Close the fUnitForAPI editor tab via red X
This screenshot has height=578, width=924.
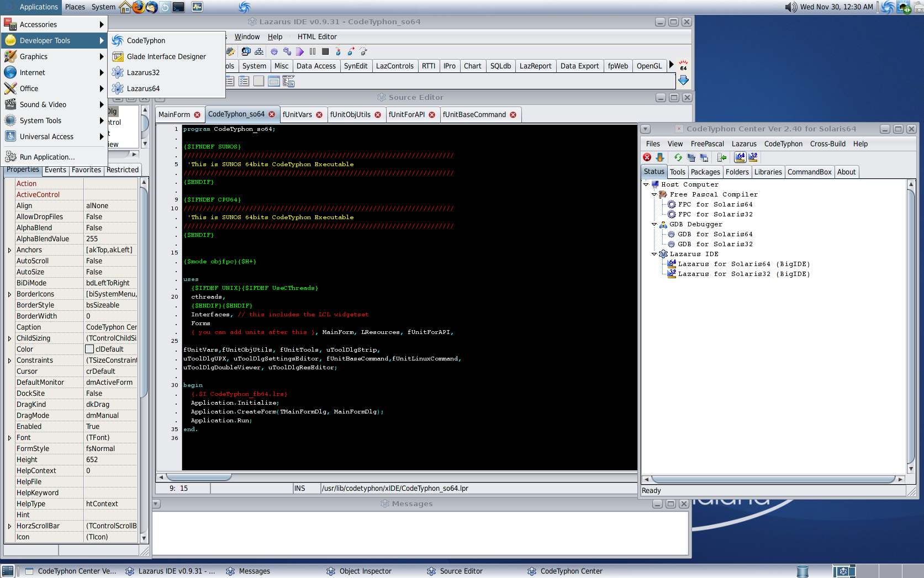(x=432, y=115)
